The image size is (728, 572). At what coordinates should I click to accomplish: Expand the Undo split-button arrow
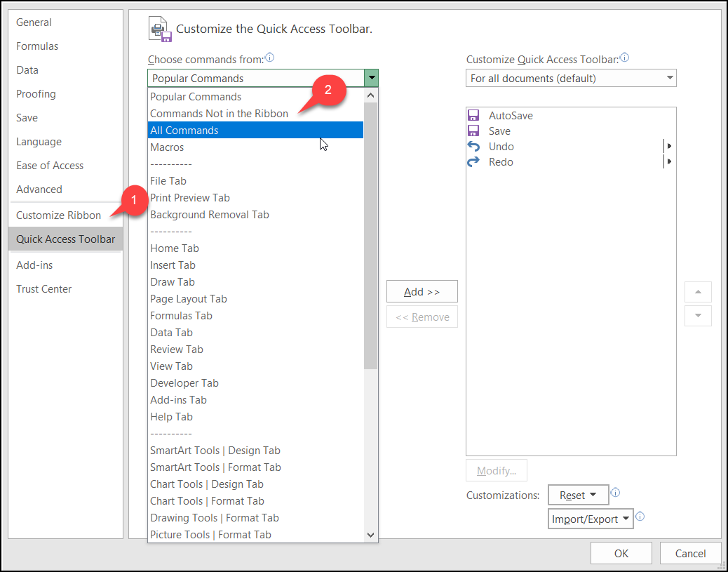click(x=669, y=147)
